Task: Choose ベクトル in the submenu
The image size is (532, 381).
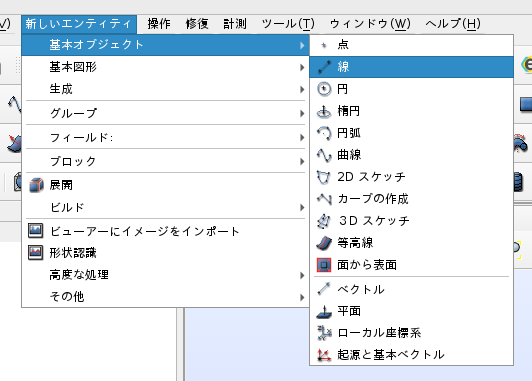Action: (x=411, y=289)
